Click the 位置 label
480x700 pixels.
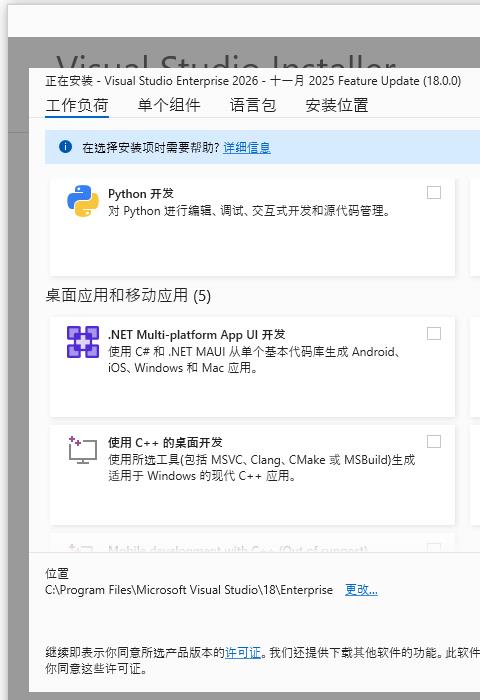(x=57, y=573)
